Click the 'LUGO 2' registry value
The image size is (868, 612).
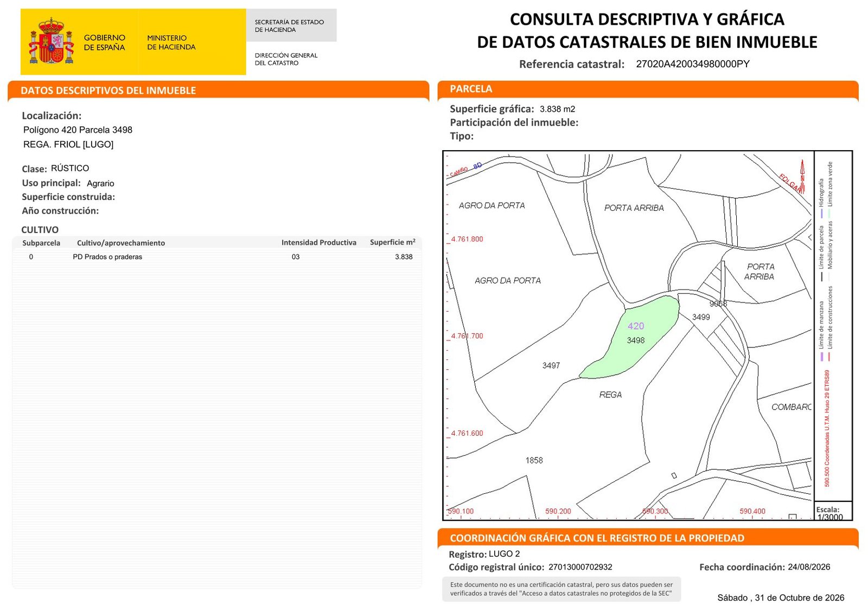point(504,554)
